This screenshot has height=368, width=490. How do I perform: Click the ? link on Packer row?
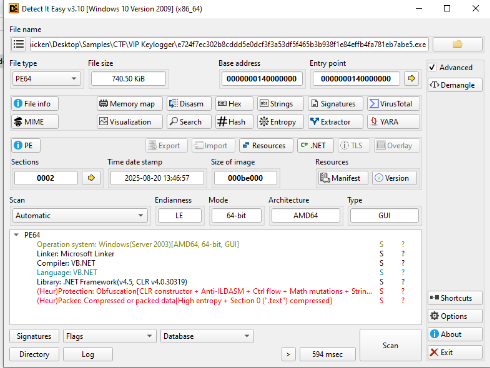(x=403, y=300)
